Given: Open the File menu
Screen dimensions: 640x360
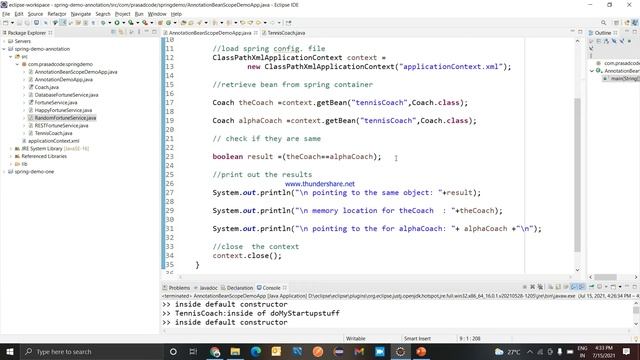Looking at the screenshot, I should 6,14.
